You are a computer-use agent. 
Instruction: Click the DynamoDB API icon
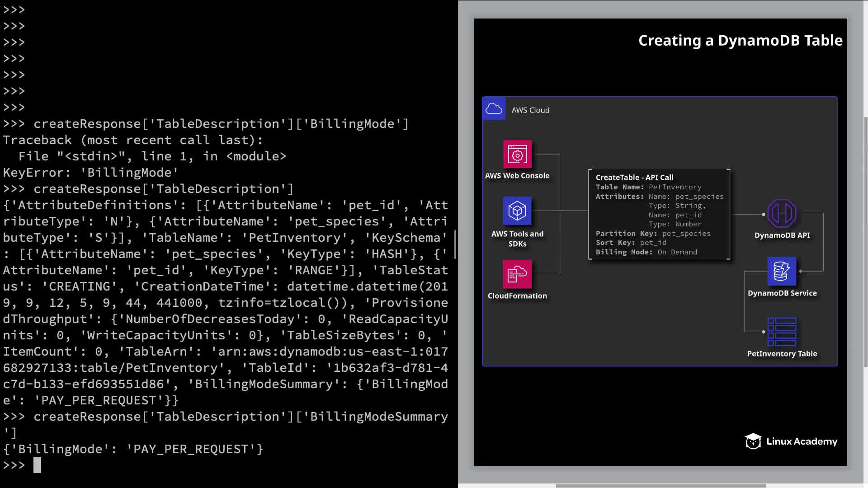coord(782,213)
